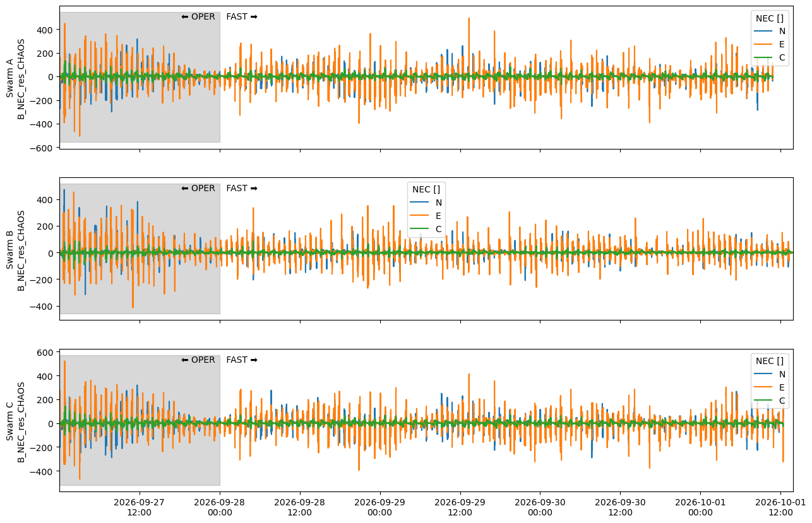Click the 'Swarm A B_NEC_res_CHAOS' y-axis label
Viewport: 812px width, 523px height.
[x=16, y=78]
